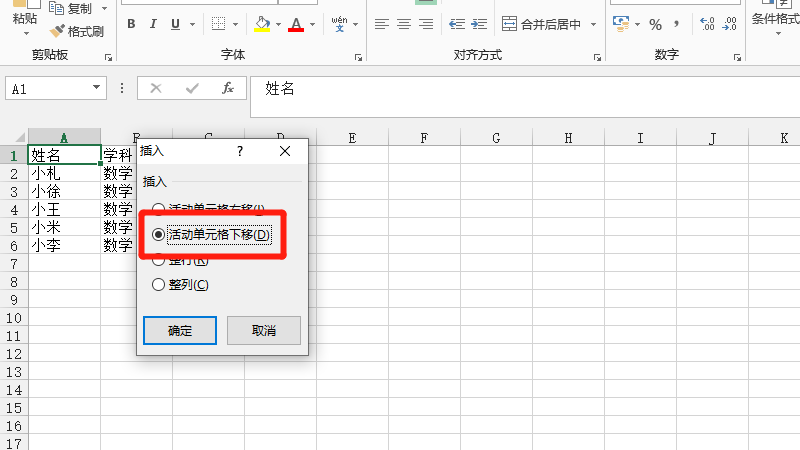
Task: Increase indent
Action: coord(479,24)
